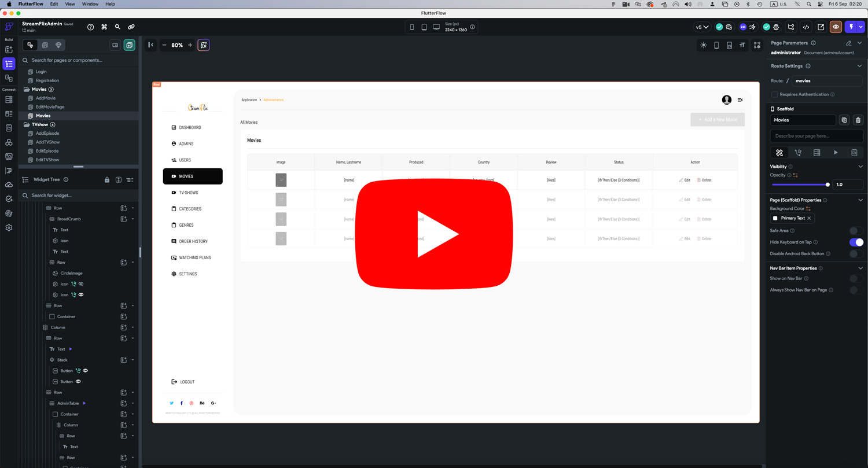Collapse the BroadCrumb tree arrow
Image resolution: width=868 pixels, height=468 pixels.
pos(133,219)
